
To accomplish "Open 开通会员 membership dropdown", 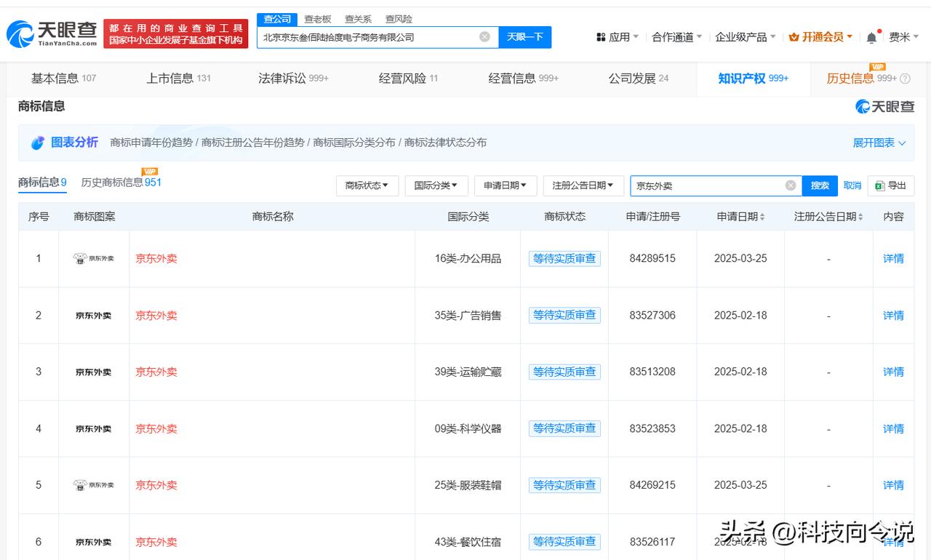I will [821, 37].
